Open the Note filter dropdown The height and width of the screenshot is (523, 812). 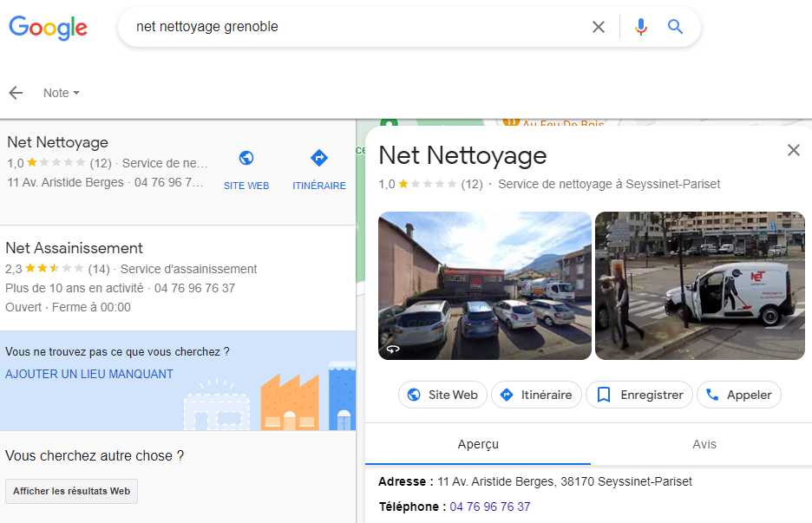61,93
